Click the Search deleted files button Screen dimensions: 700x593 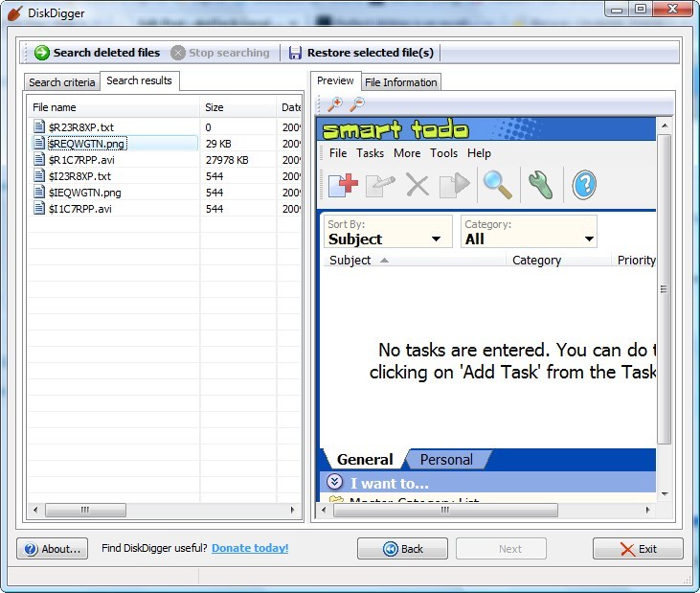pos(97,53)
